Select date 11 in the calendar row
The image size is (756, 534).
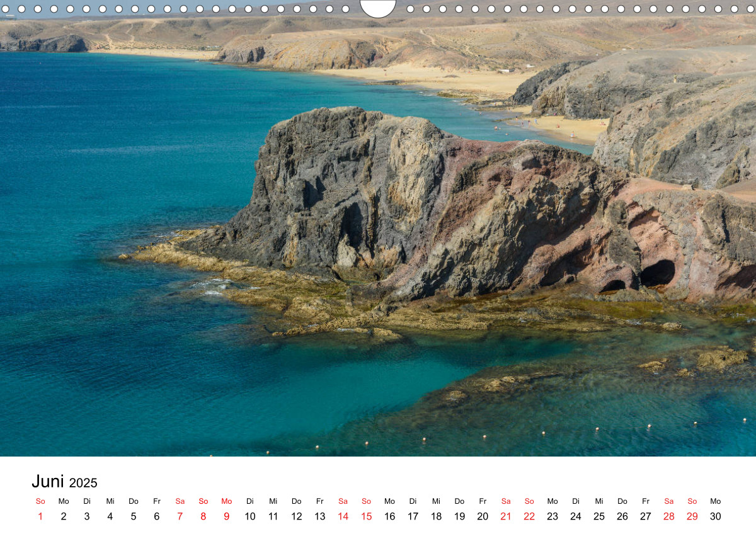[x=273, y=516]
